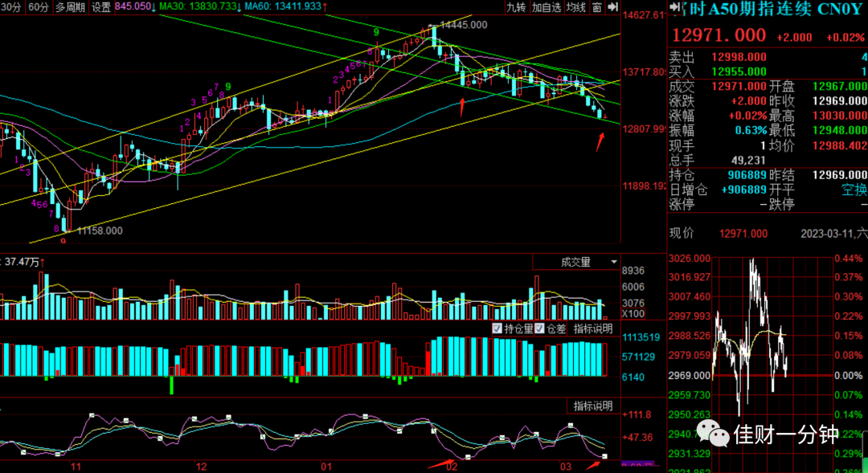Toggle the 仓差 checkbox
Screen dimensions: 868x473
click(x=539, y=328)
